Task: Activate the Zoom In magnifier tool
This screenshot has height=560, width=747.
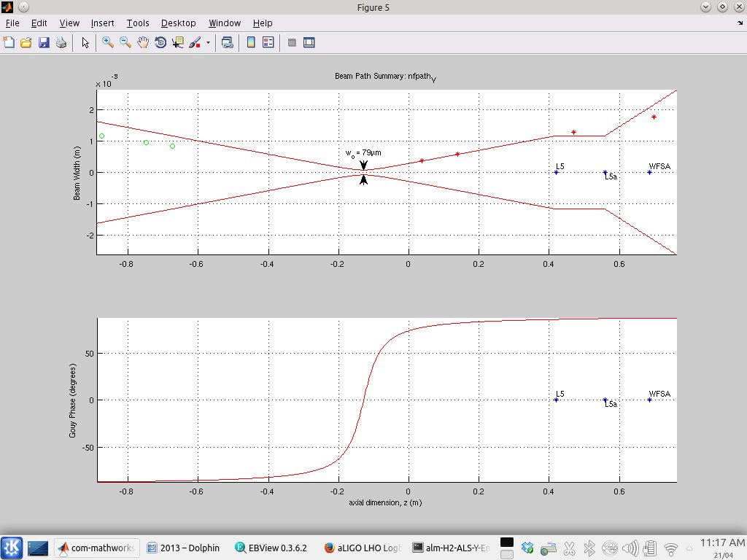Action: click(108, 42)
